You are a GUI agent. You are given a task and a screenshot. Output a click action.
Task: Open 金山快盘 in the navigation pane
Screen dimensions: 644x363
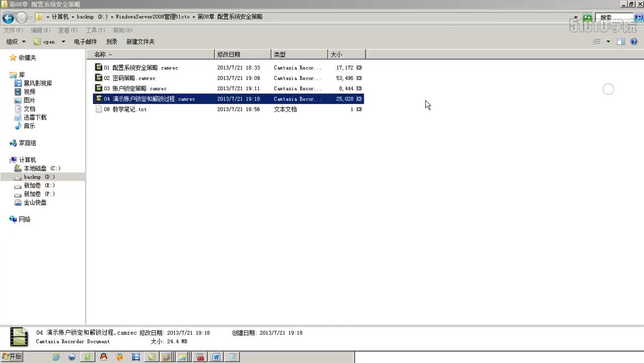coord(35,203)
